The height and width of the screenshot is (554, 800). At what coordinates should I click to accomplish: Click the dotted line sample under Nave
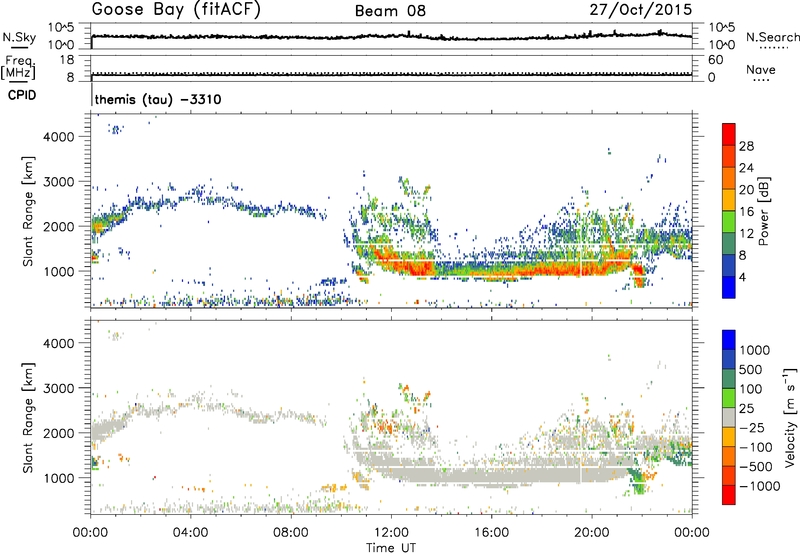761,80
